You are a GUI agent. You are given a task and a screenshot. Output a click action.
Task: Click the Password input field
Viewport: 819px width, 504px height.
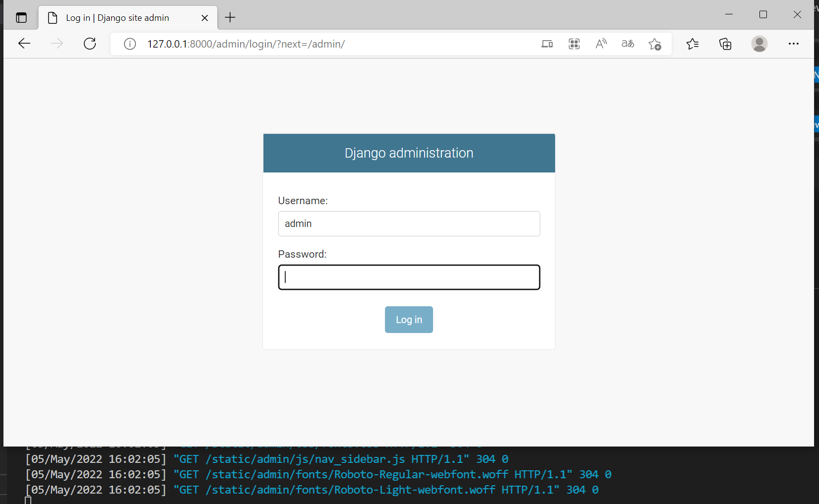click(x=409, y=277)
